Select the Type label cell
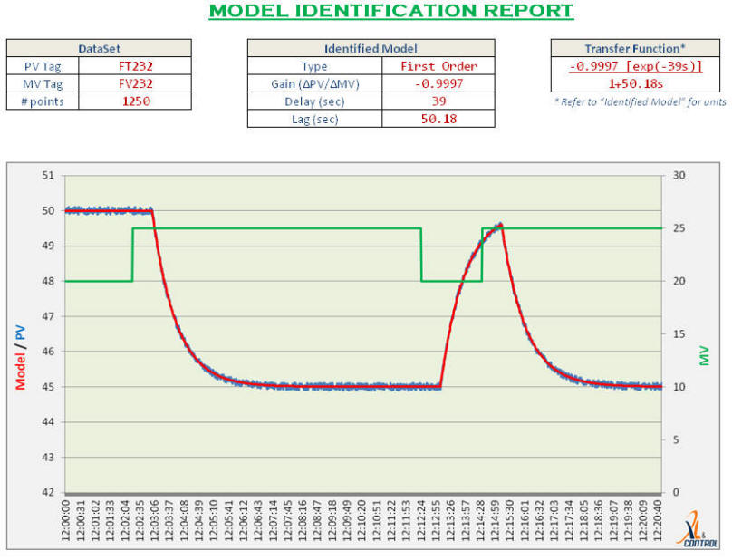 coord(314,66)
